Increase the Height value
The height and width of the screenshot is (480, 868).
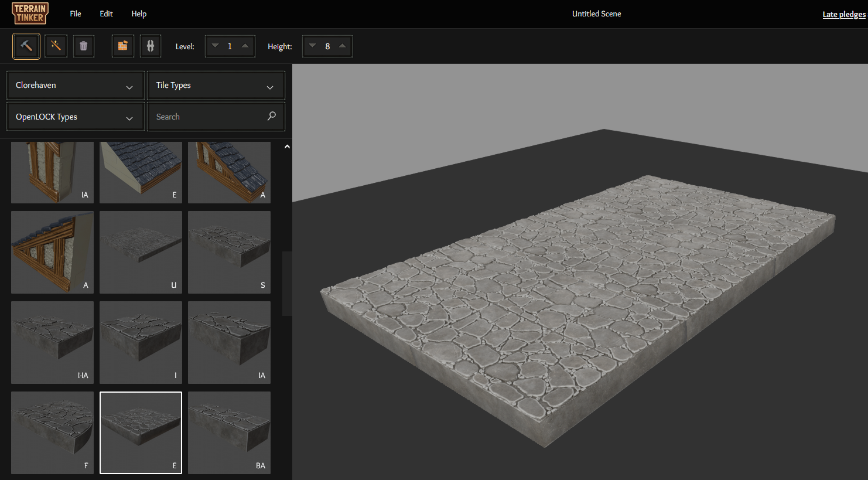pos(342,46)
